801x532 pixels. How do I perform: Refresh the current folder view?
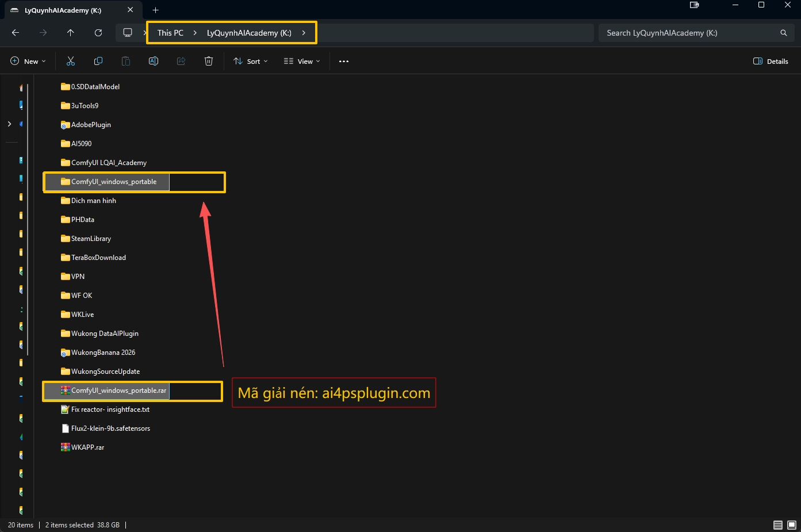(x=98, y=33)
